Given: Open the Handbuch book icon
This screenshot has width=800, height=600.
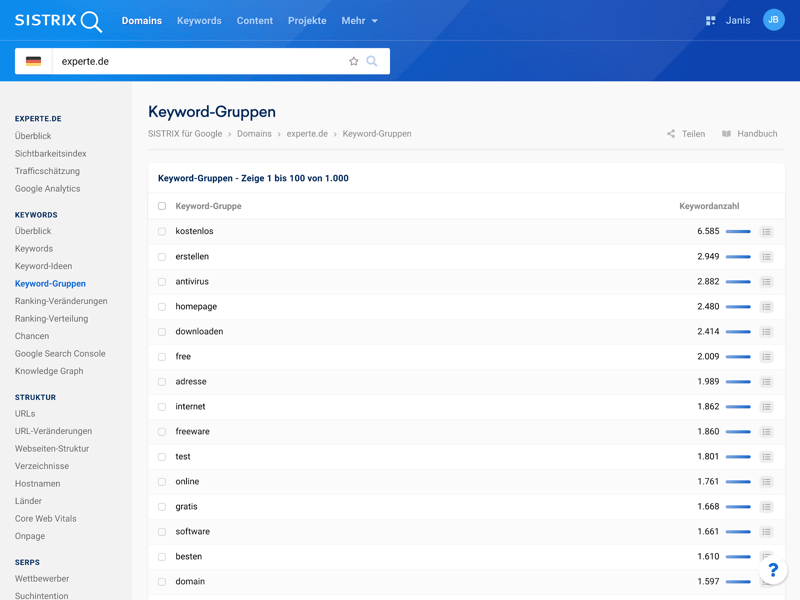Looking at the screenshot, I should pos(727,134).
